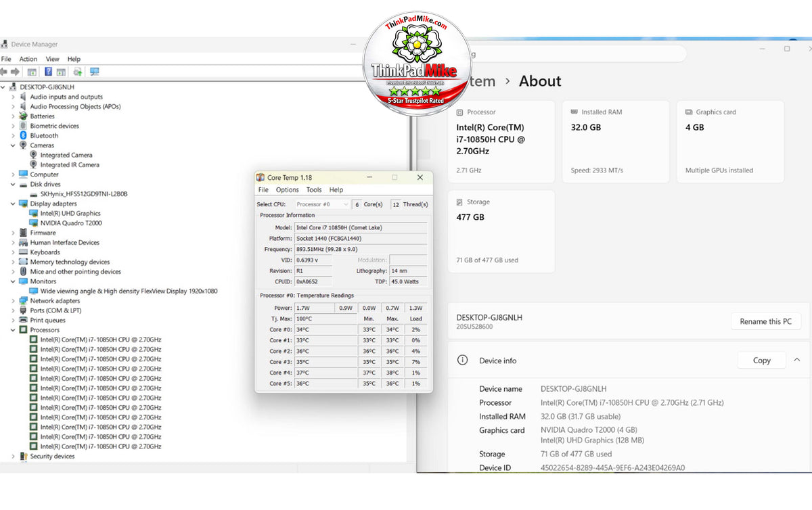Image resolution: width=812 pixels, height=510 pixels.
Task: Collapse the Display adapters node
Action: (13, 204)
